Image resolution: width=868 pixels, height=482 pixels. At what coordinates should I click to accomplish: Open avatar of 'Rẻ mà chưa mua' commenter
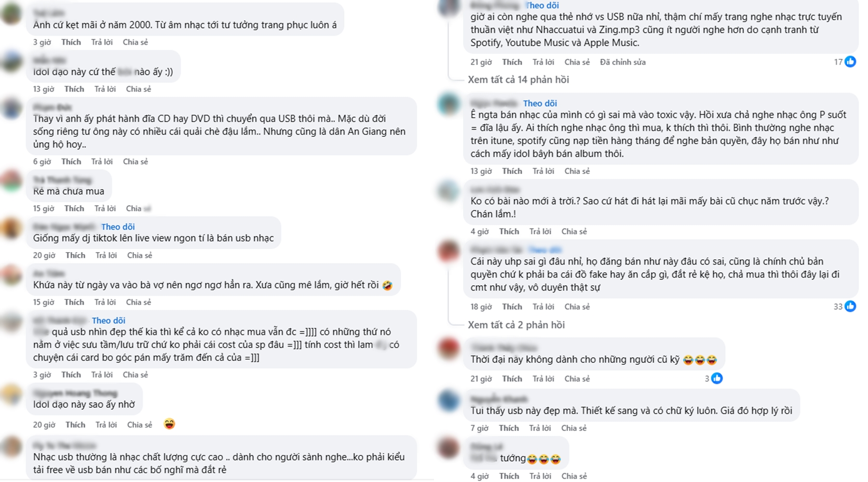(12, 182)
